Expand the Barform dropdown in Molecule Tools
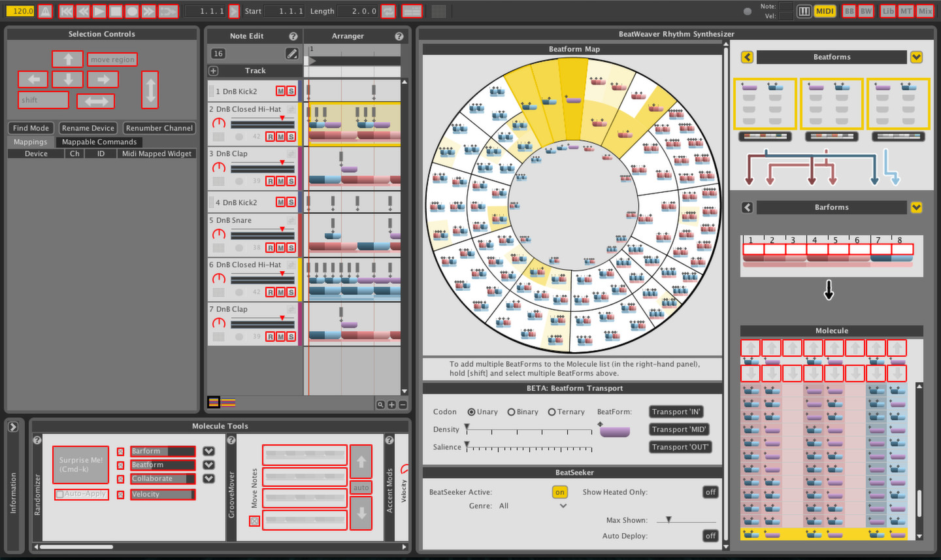 pyautogui.click(x=209, y=451)
